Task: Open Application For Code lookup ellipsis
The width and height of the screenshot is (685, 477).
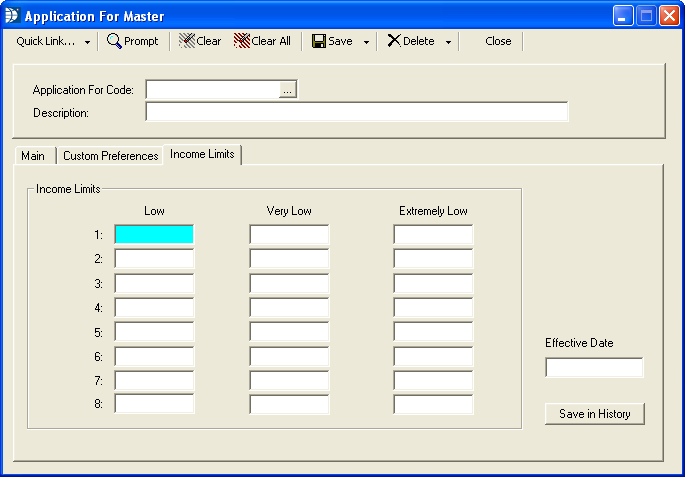Action: [x=287, y=90]
